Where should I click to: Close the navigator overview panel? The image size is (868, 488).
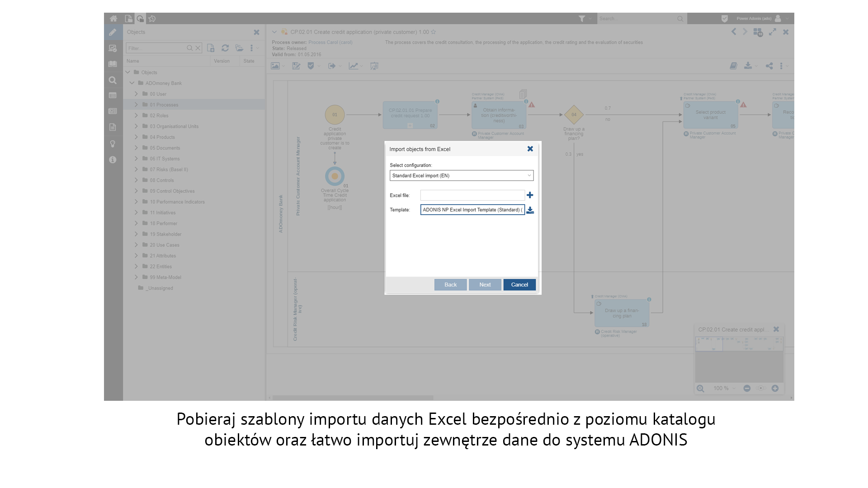tap(776, 329)
